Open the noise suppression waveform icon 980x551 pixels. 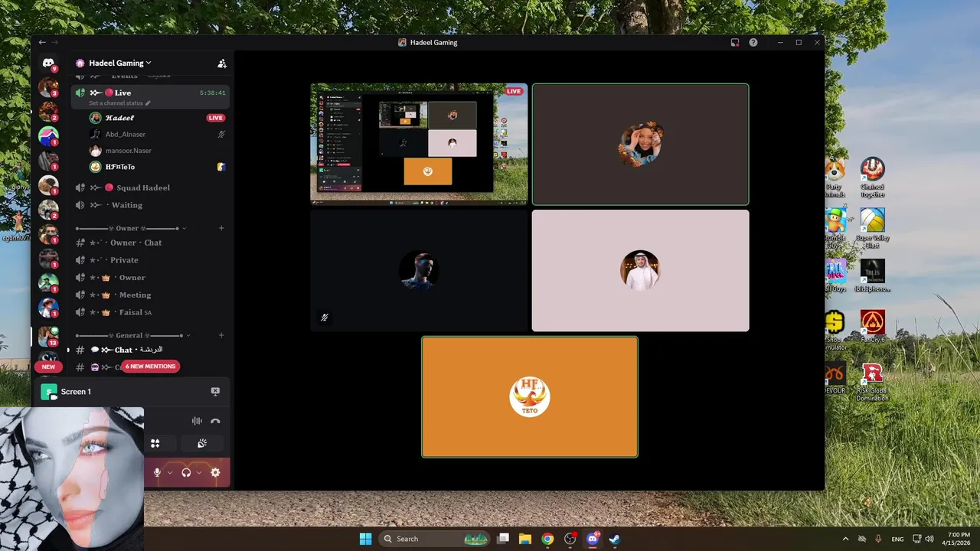point(197,421)
